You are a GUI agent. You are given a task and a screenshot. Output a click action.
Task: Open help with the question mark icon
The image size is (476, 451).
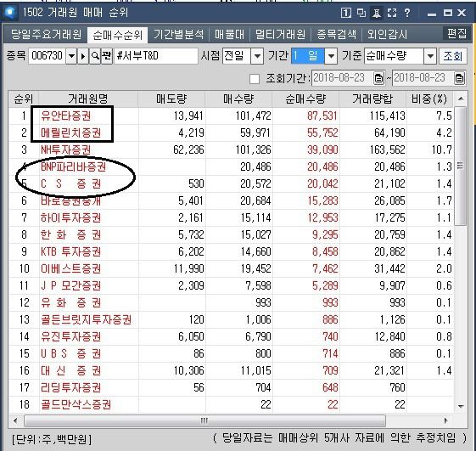(407, 13)
